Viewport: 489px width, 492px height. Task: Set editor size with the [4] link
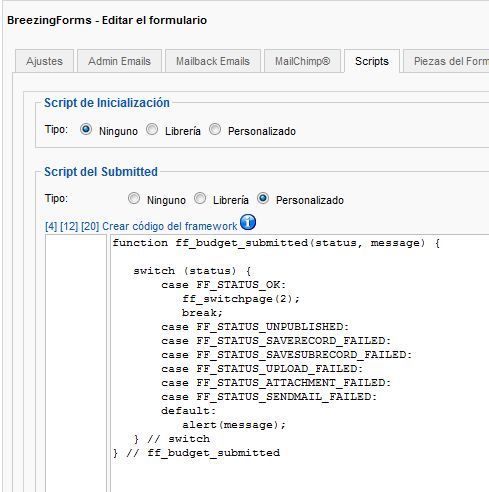(51, 226)
